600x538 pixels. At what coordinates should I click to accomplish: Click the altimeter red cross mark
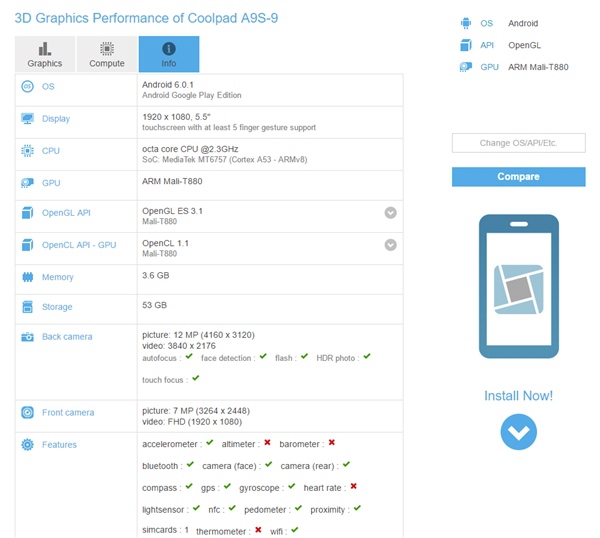tap(267, 443)
